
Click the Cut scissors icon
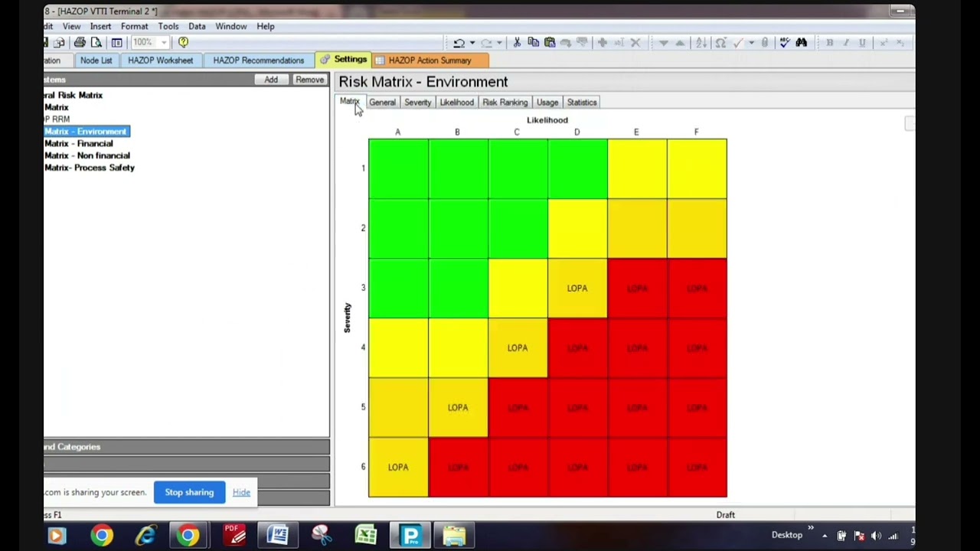517,43
